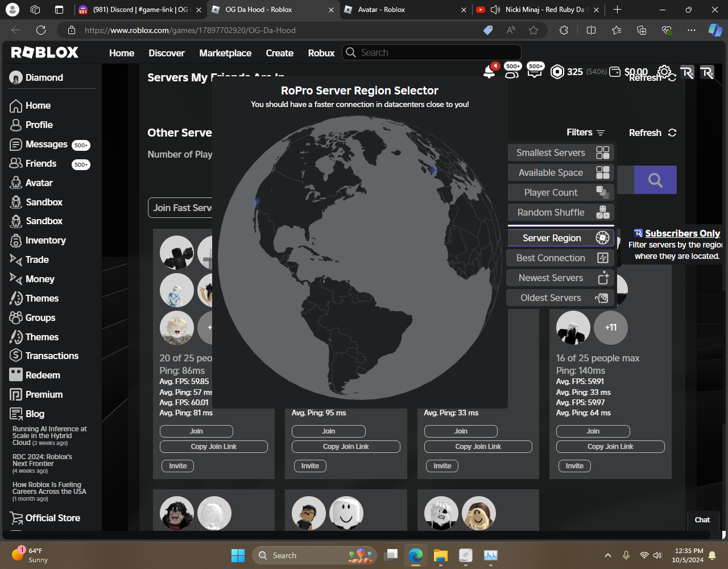
Task: Open the settings gear icon
Action: click(664, 72)
